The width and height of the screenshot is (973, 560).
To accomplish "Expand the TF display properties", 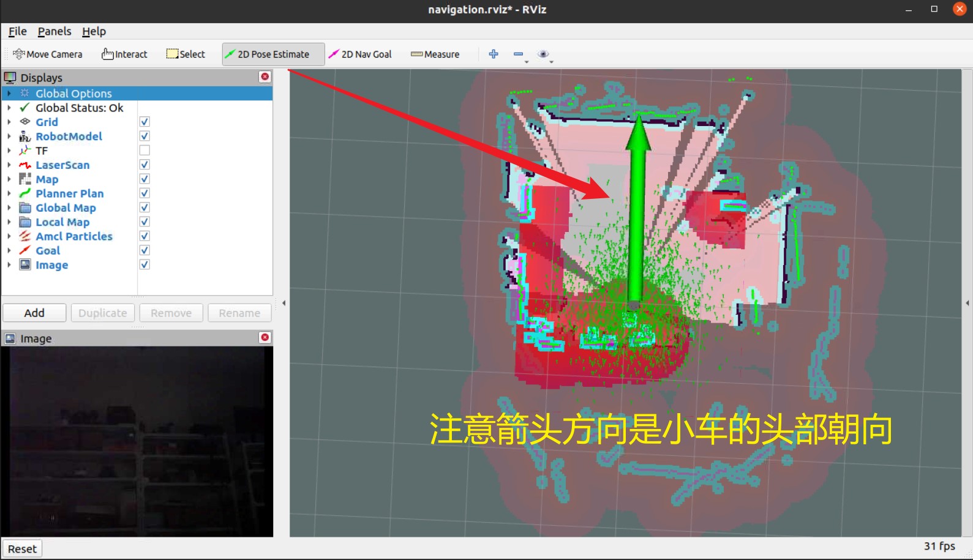I will (x=9, y=151).
